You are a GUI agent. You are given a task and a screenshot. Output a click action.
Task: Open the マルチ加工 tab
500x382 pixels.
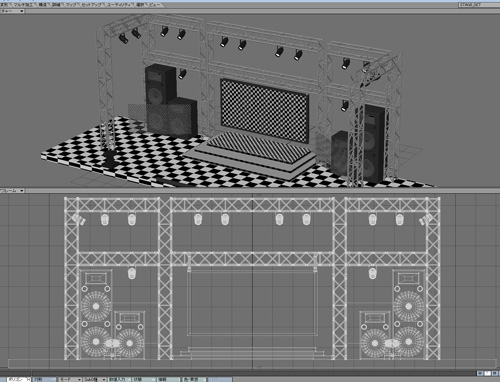tap(23, 5)
